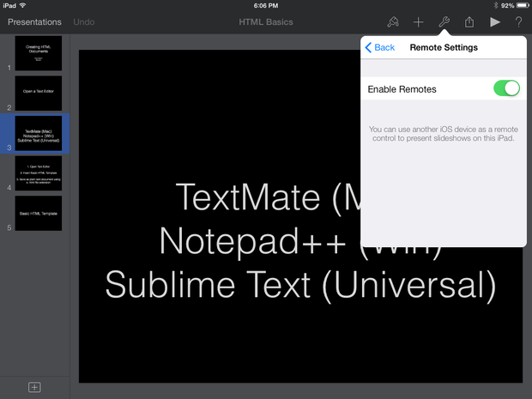Open the Share export icon
The width and height of the screenshot is (532, 399).
(x=469, y=22)
